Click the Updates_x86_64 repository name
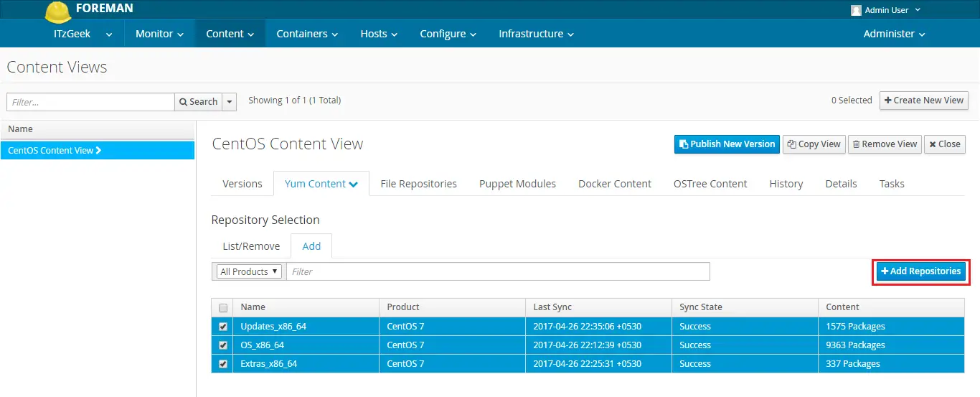Image resolution: width=980 pixels, height=397 pixels. click(273, 327)
